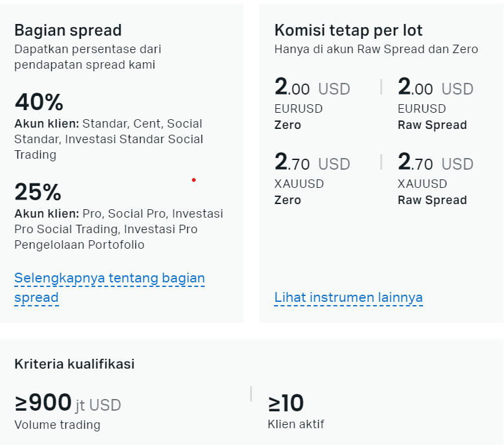Click the ≥10 Klien aktif figure
Viewport: 504px width, 445px height.
(286, 403)
